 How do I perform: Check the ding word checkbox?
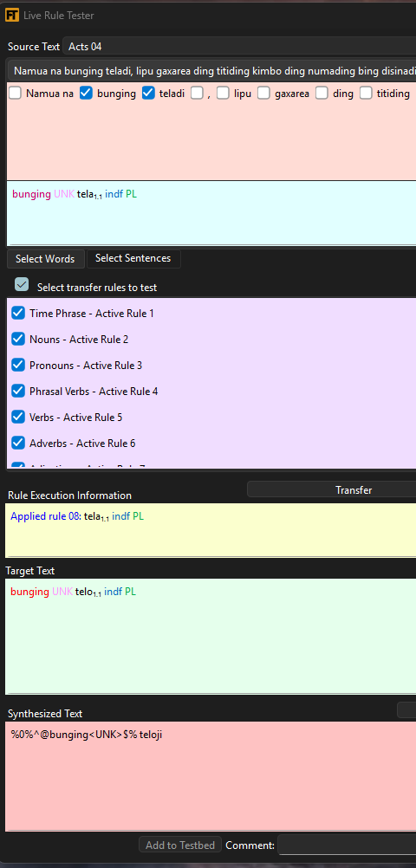click(x=322, y=94)
